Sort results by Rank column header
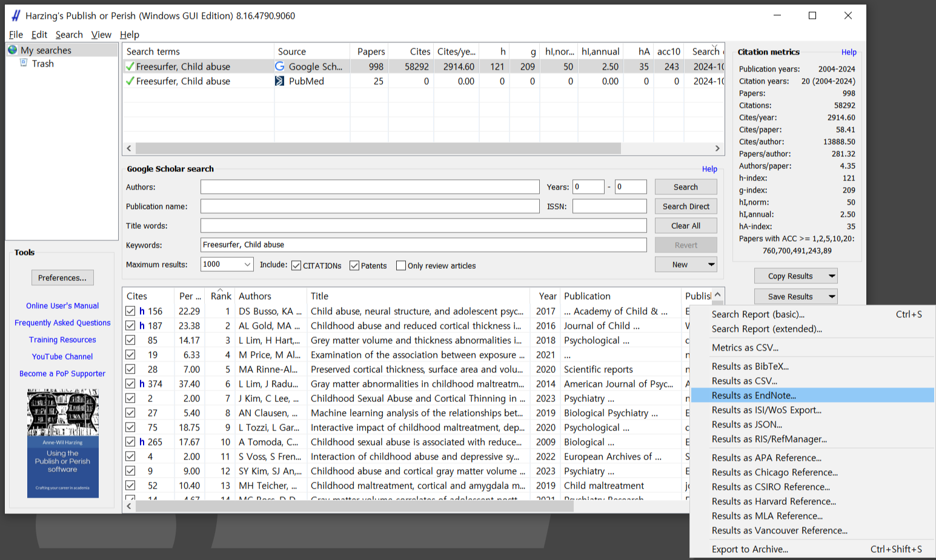This screenshot has height=560, width=936. pyautogui.click(x=221, y=296)
